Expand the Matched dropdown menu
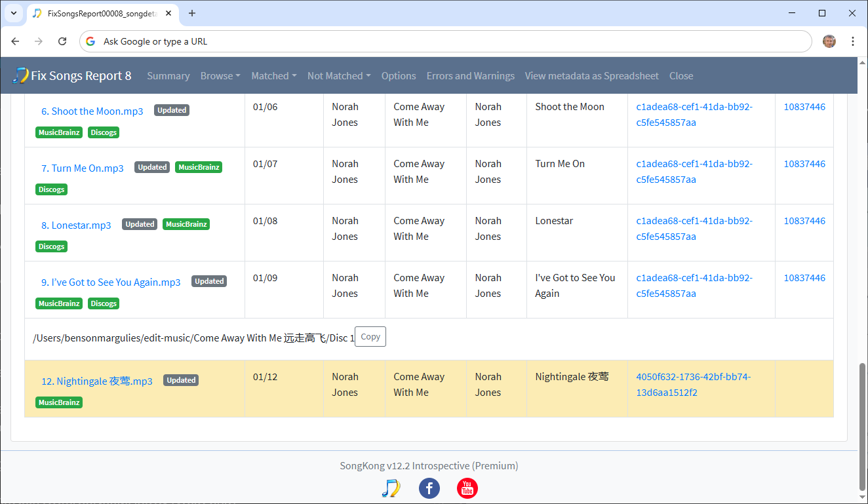The height and width of the screenshot is (504, 868). pos(273,76)
